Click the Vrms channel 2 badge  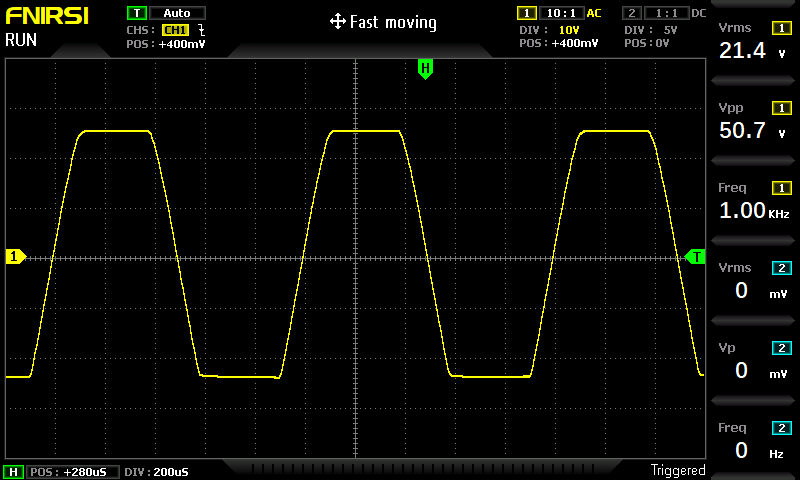781,268
